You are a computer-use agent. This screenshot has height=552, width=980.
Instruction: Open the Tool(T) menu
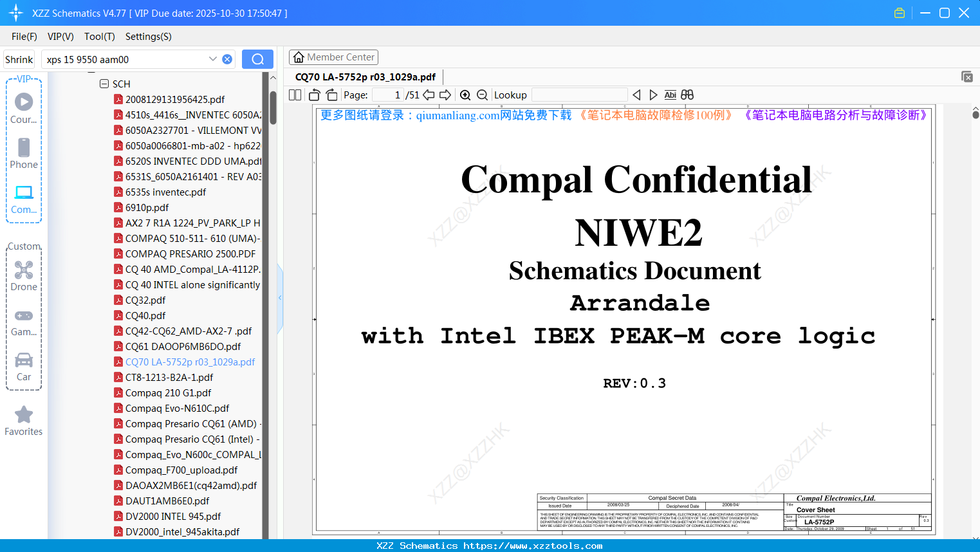click(x=100, y=37)
